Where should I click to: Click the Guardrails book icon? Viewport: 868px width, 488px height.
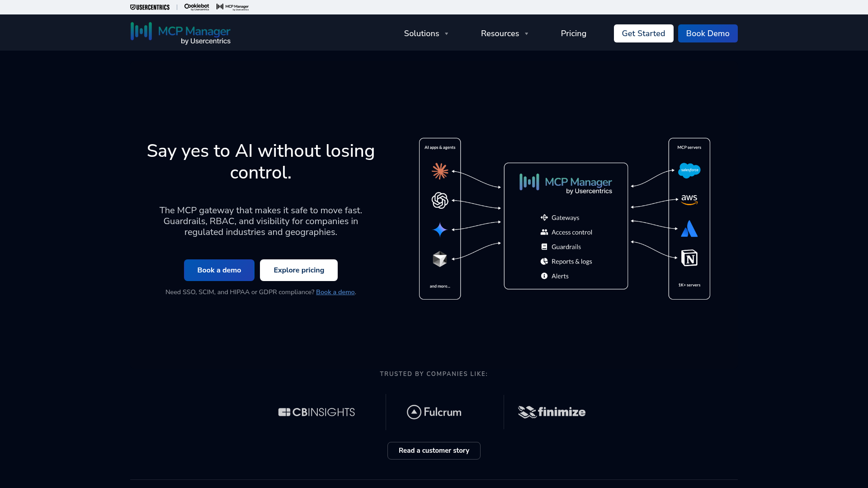(x=544, y=247)
